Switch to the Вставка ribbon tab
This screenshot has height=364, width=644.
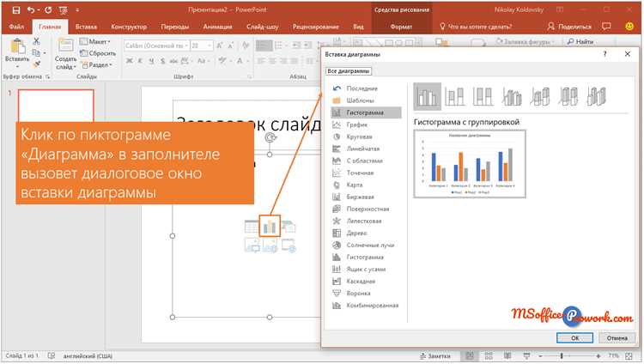(x=86, y=27)
